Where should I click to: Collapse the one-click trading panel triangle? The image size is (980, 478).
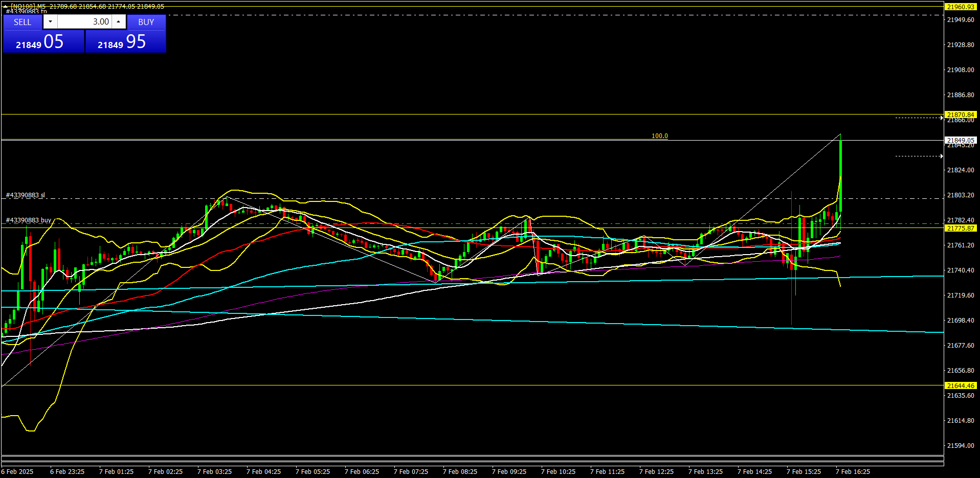(x=5, y=7)
